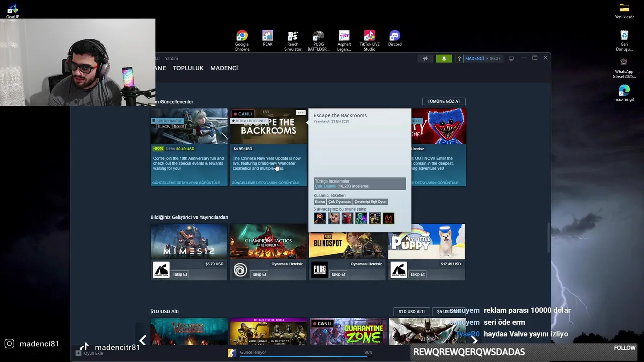Open Mortal Kombat Injustice bundle thumbnail
The image size is (644, 362).
[x=269, y=331]
